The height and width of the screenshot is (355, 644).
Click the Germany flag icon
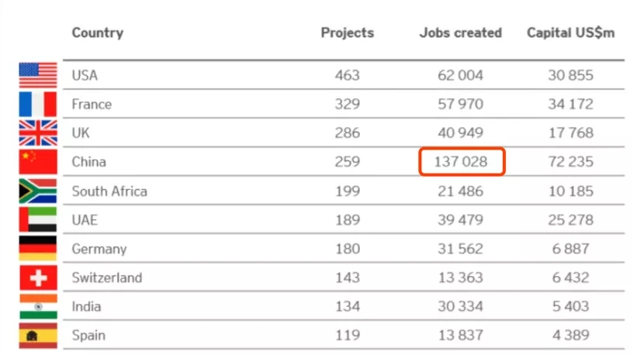[x=38, y=248]
